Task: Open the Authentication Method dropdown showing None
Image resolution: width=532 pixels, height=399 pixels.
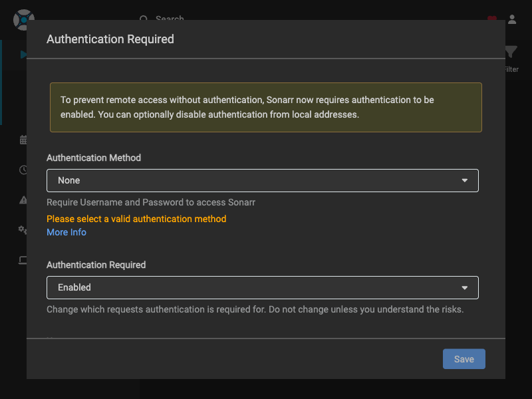Action: [x=262, y=180]
